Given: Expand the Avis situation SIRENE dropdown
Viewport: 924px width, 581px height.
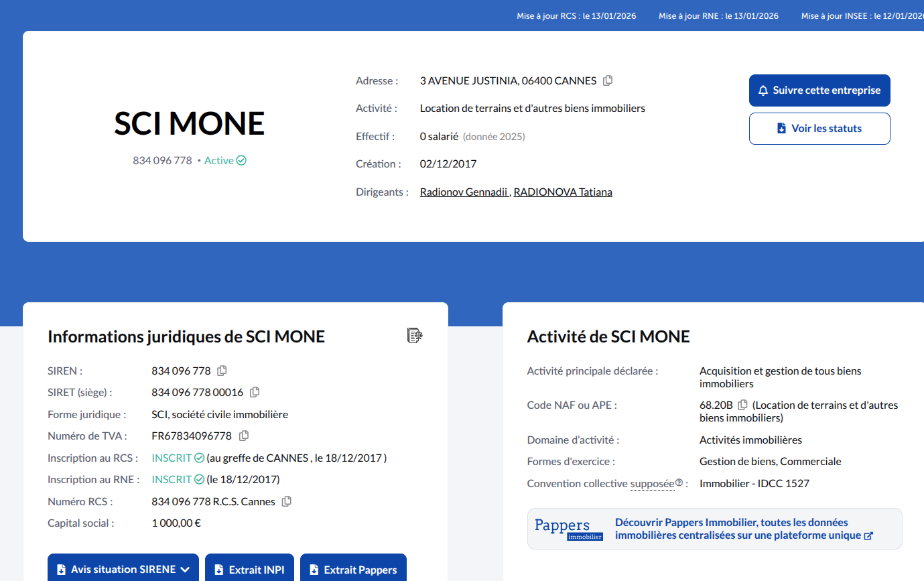Looking at the screenshot, I should tap(123, 570).
